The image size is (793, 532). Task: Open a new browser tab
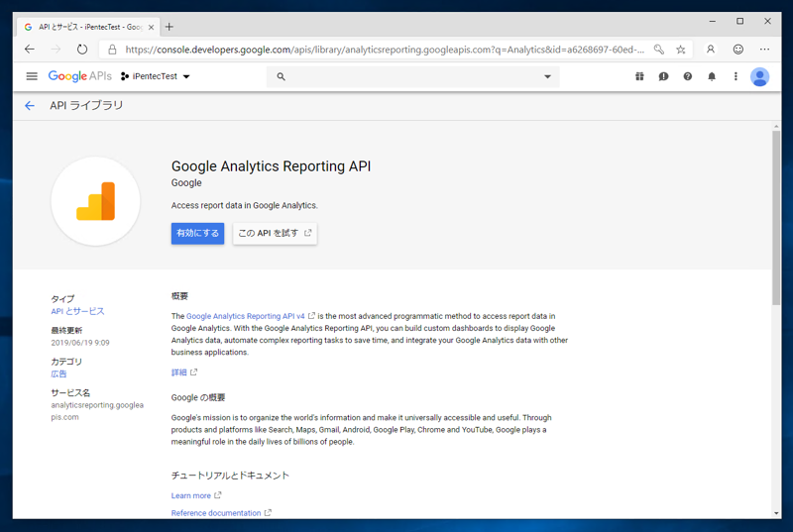[x=170, y=27]
